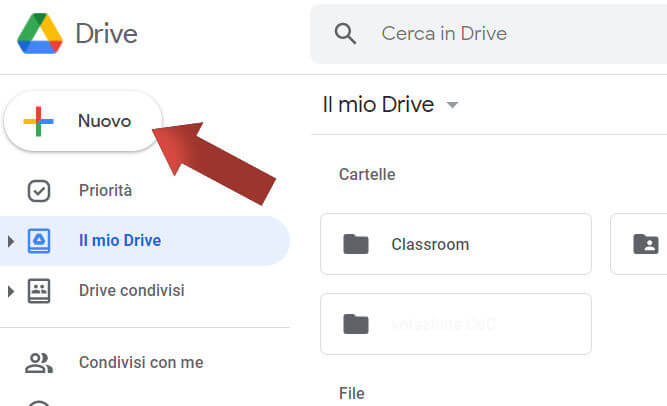Click the Drive condivisi icon
The height and width of the screenshot is (406, 667).
(x=39, y=291)
